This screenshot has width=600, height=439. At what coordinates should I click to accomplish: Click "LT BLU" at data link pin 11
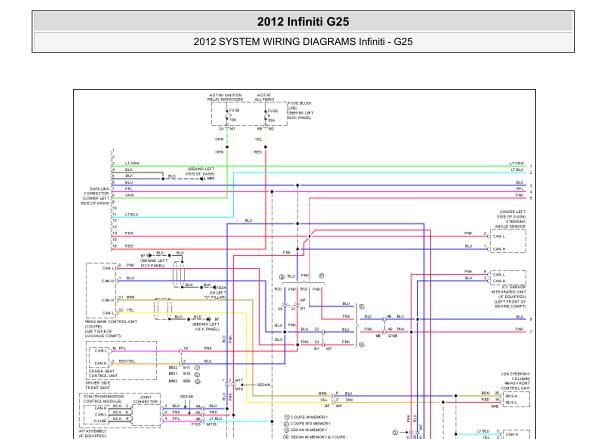point(131,215)
